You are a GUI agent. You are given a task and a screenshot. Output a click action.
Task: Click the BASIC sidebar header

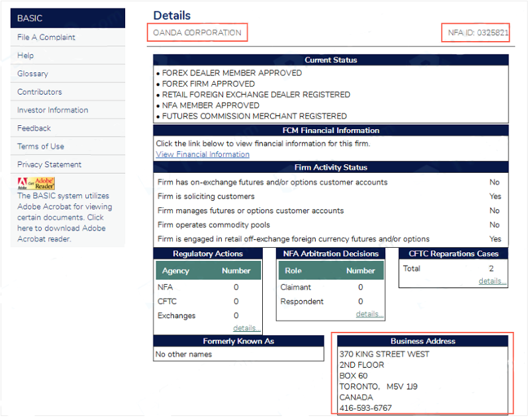tap(68, 19)
